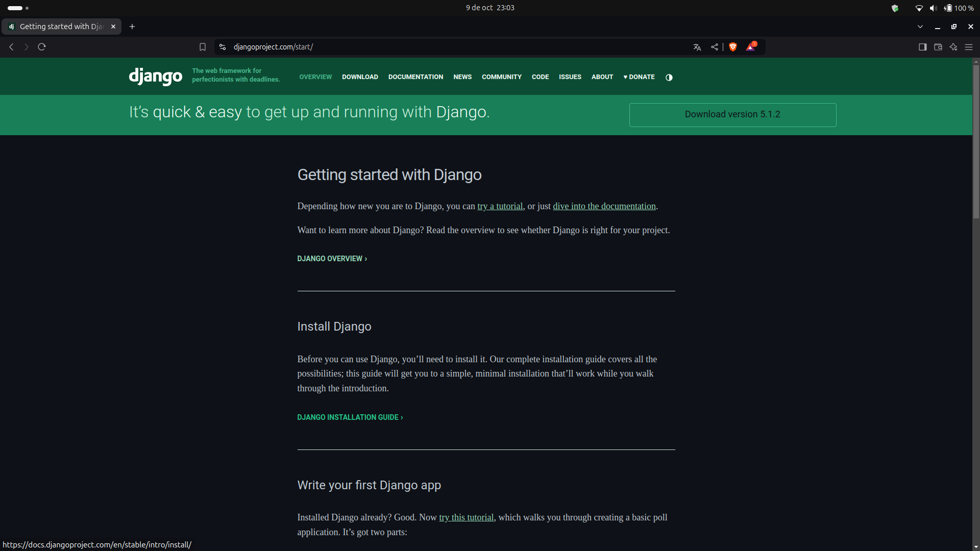Screen dimensions: 980x551
Task: Click 'Write your first Django app' heading
Action: 369,485
